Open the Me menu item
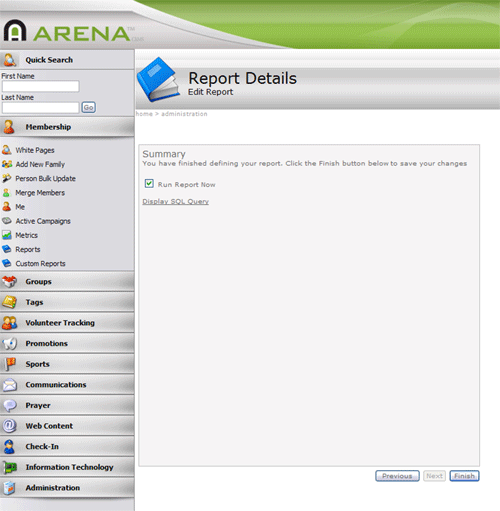500x511 pixels. [20, 207]
